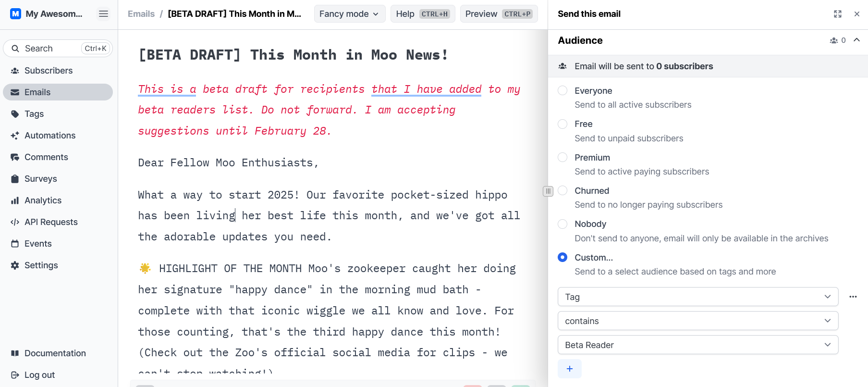Expand the Beta Reader value dropdown

coord(697,345)
